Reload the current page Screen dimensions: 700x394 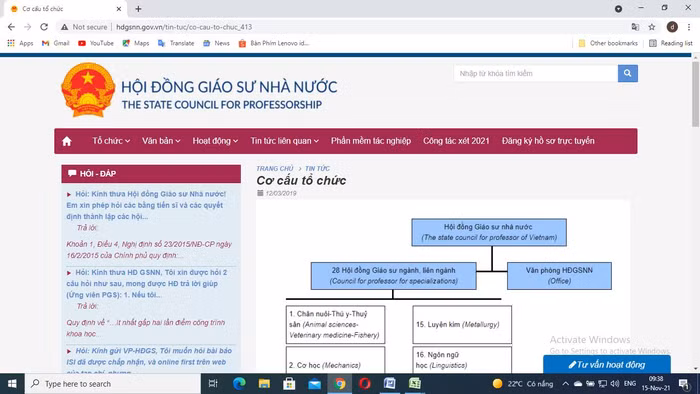point(44,27)
